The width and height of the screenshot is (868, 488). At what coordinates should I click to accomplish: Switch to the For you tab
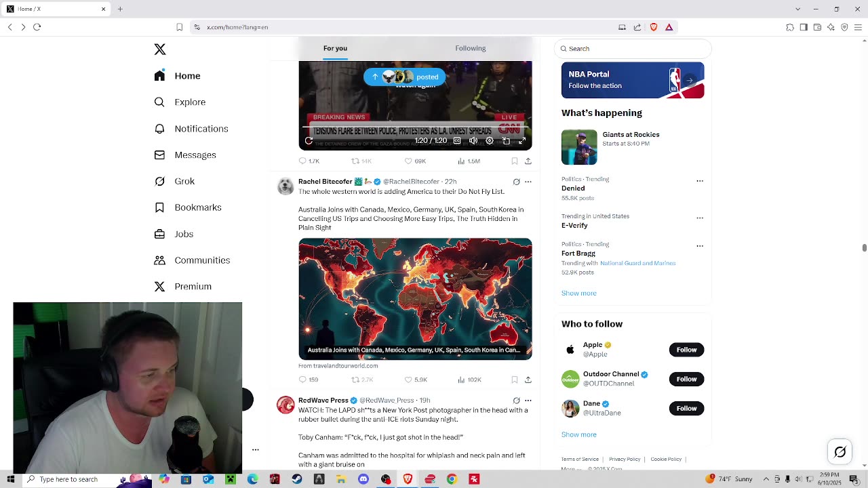335,48
